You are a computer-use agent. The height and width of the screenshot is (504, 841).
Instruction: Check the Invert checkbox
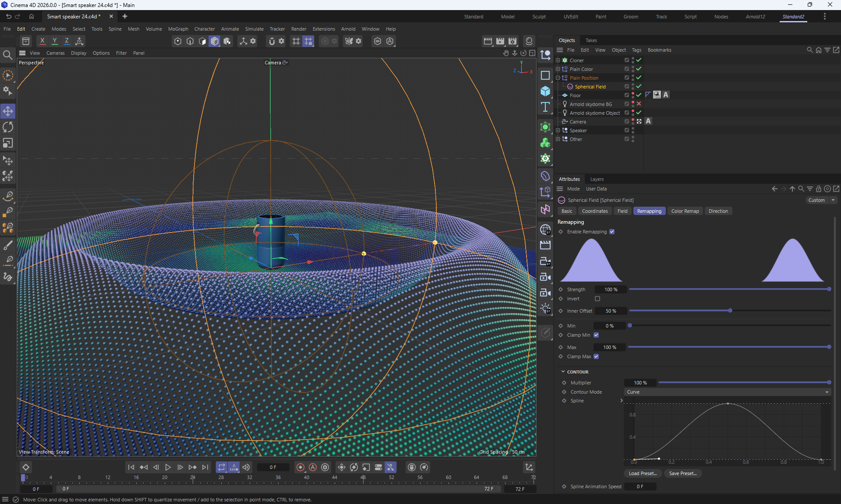tap(597, 299)
